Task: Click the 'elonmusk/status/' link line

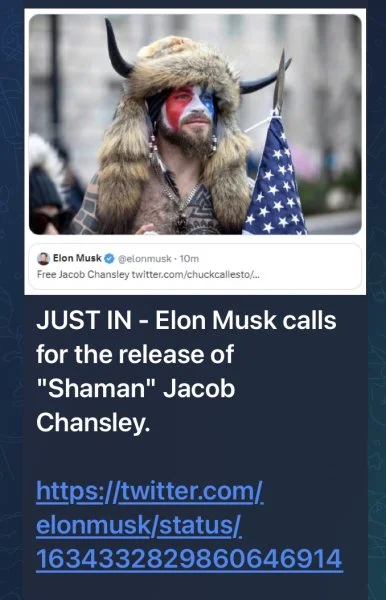Action: coord(138,525)
